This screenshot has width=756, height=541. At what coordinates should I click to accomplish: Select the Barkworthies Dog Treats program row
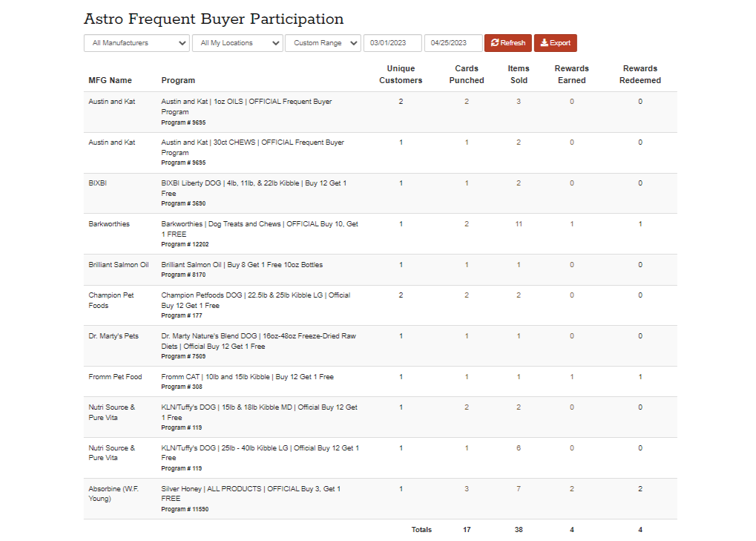(x=260, y=229)
